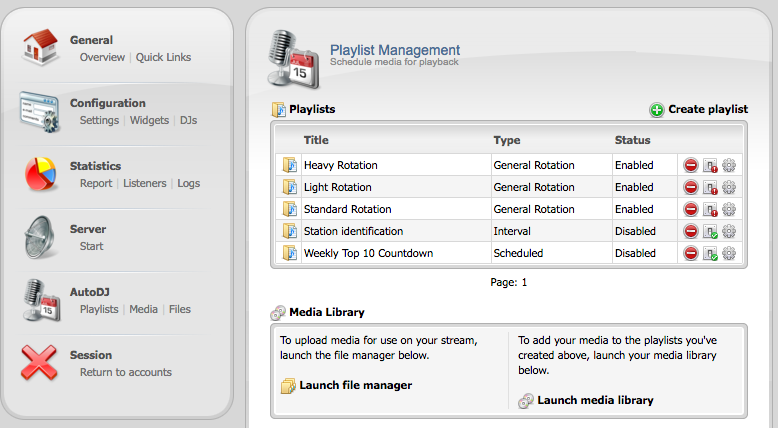Click the Statistics pie chart icon
This screenshot has height=428, width=778.
click(x=40, y=174)
